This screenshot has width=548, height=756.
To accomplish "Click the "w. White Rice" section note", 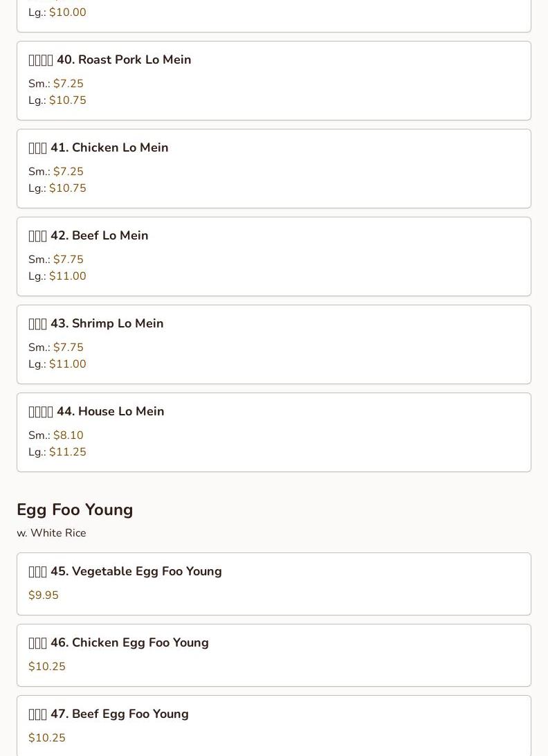I will click(x=51, y=533).
